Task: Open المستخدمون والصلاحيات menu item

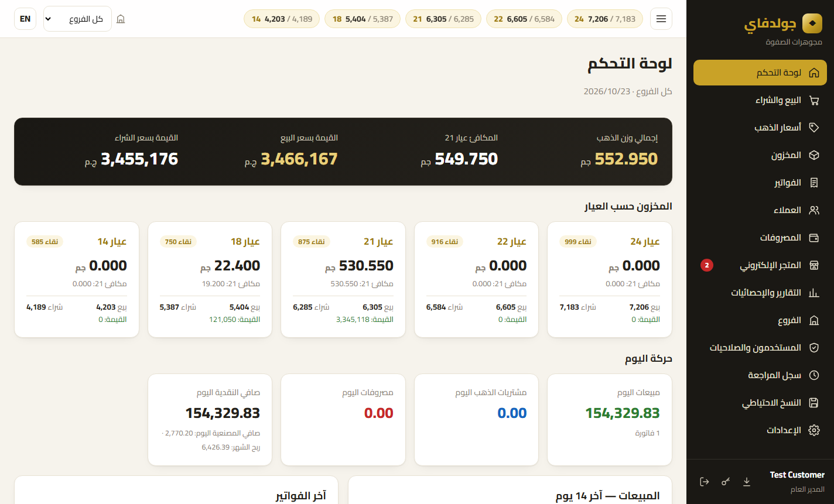Action: coord(760,348)
